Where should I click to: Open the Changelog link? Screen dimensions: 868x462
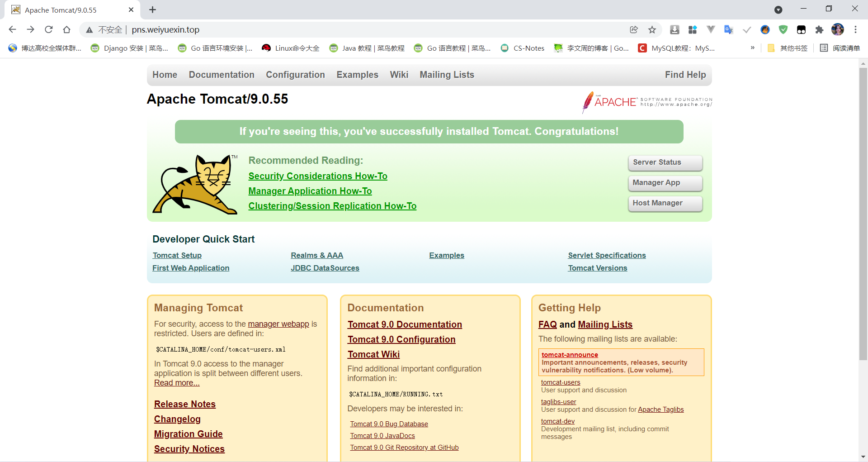[x=177, y=419]
